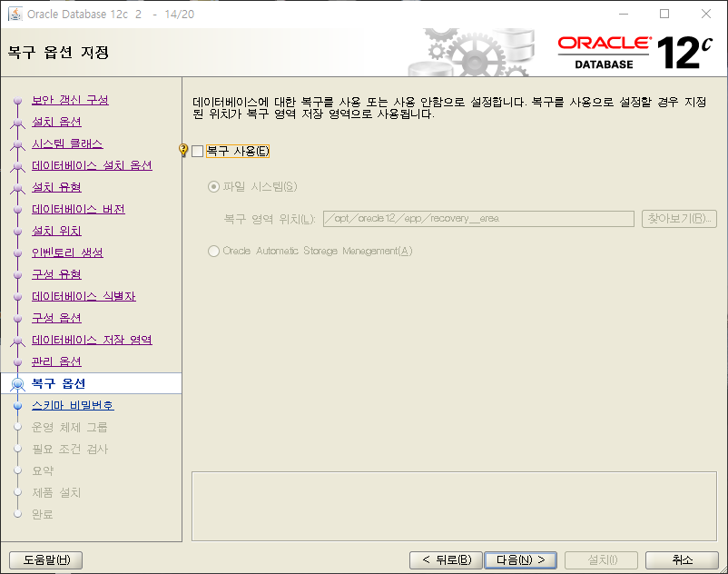Click the 완료 step label

click(43, 515)
